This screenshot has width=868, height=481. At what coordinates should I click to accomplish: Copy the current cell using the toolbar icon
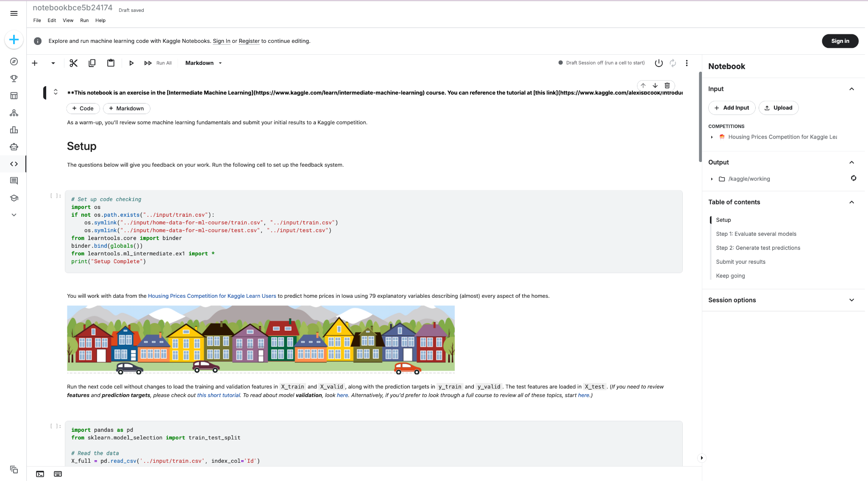point(92,63)
